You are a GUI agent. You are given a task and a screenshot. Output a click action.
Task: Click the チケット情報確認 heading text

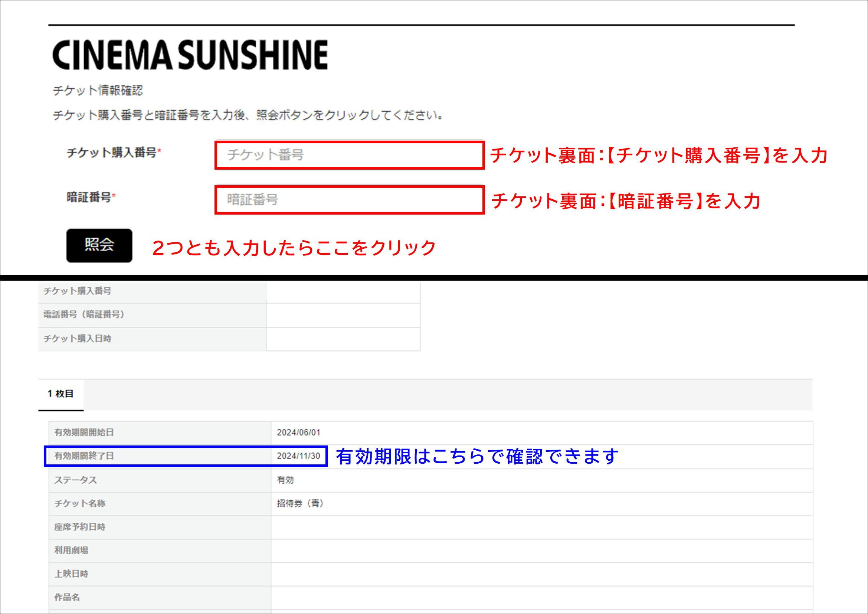pos(98,90)
